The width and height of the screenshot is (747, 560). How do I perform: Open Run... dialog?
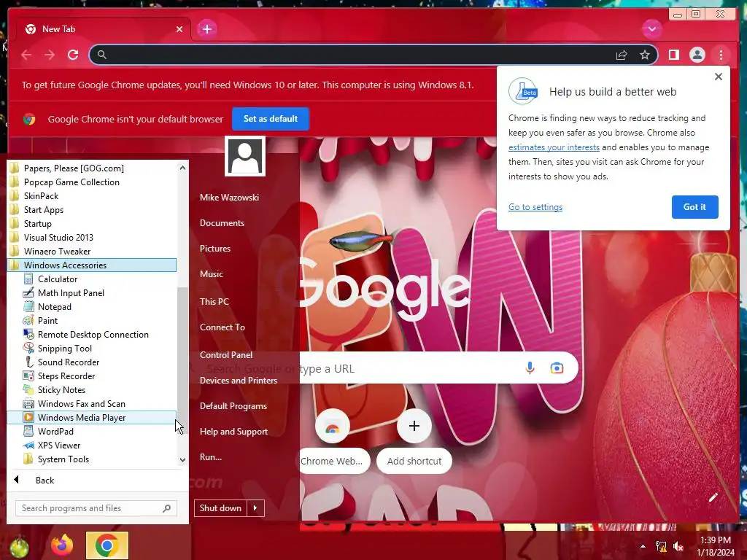click(211, 457)
